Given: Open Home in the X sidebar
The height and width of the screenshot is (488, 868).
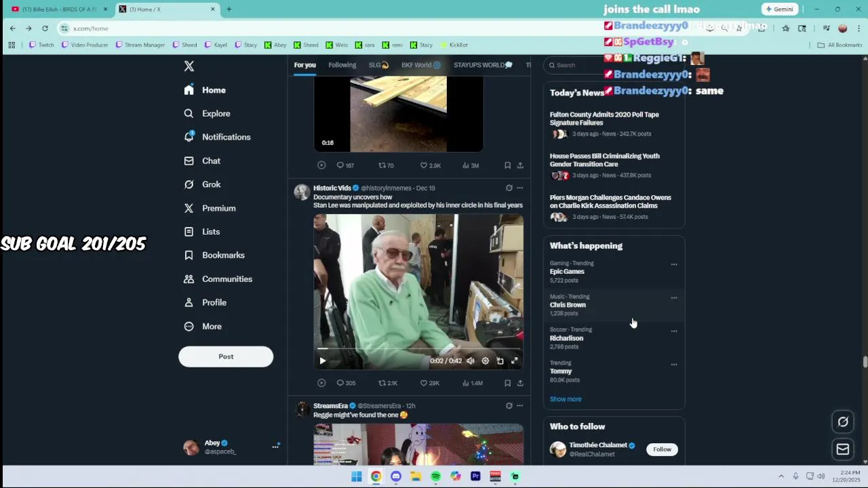Looking at the screenshot, I should [205, 90].
